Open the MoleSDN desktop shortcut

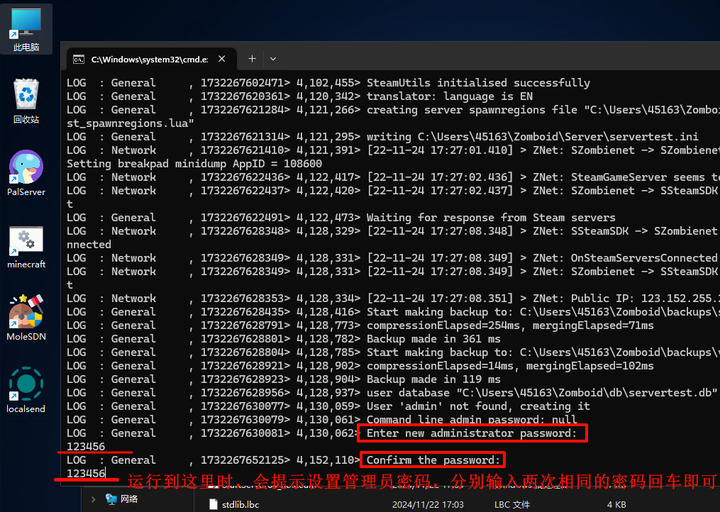pyautogui.click(x=26, y=318)
